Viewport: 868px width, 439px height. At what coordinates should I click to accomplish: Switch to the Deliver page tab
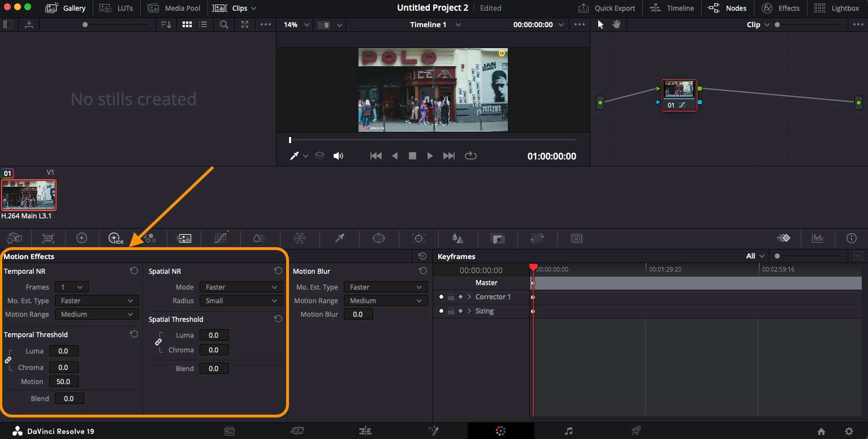tap(636, 431)
